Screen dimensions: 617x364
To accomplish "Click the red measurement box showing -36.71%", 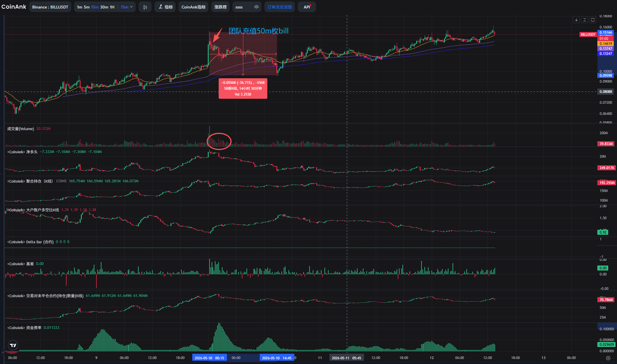I will (x=243, y=88).
